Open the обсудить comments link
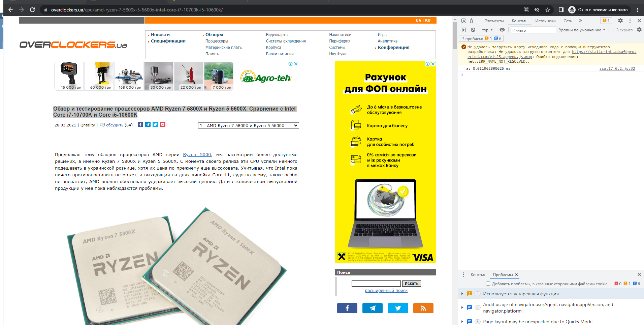 click(115, 125)
